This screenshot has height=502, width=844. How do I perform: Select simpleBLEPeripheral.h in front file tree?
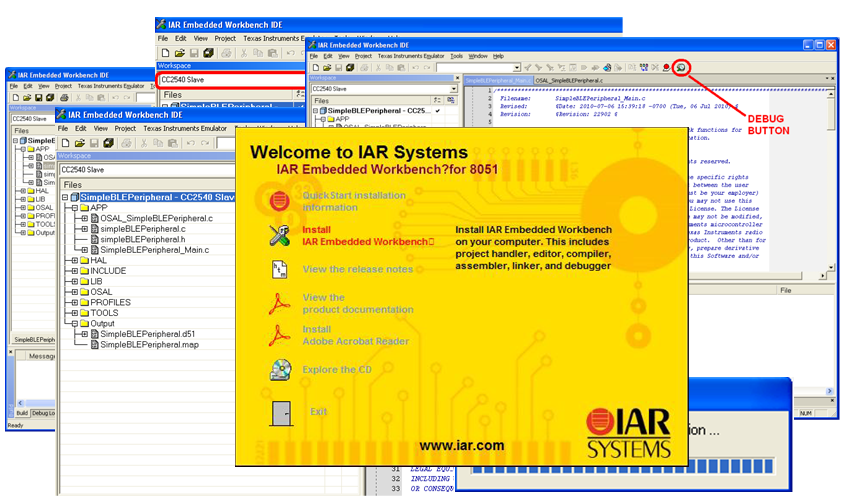(143, 239)
